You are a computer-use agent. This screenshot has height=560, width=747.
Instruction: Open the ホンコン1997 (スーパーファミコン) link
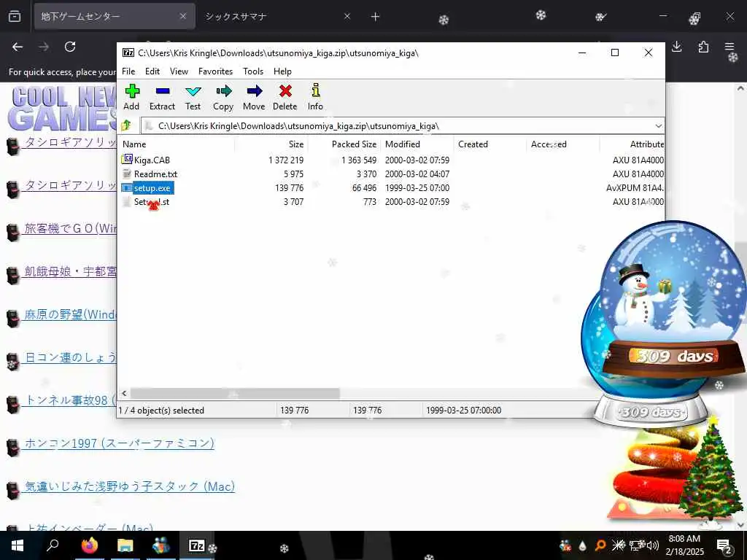pyautogui.click(x=120, y=443)
